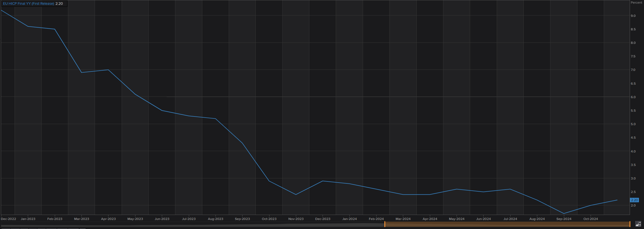Select the EU HICP Final YY legend label
Viewport: 644px width, 229px height.
28,4
